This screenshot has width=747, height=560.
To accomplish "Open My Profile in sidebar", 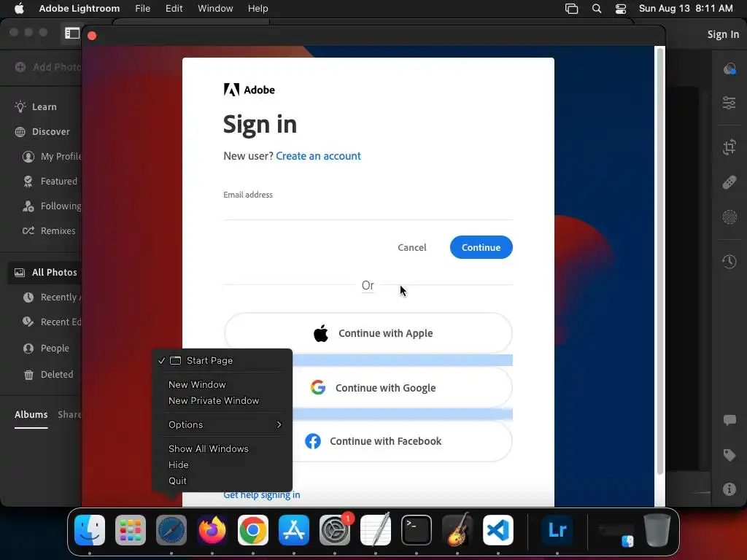I will point(52,156).
